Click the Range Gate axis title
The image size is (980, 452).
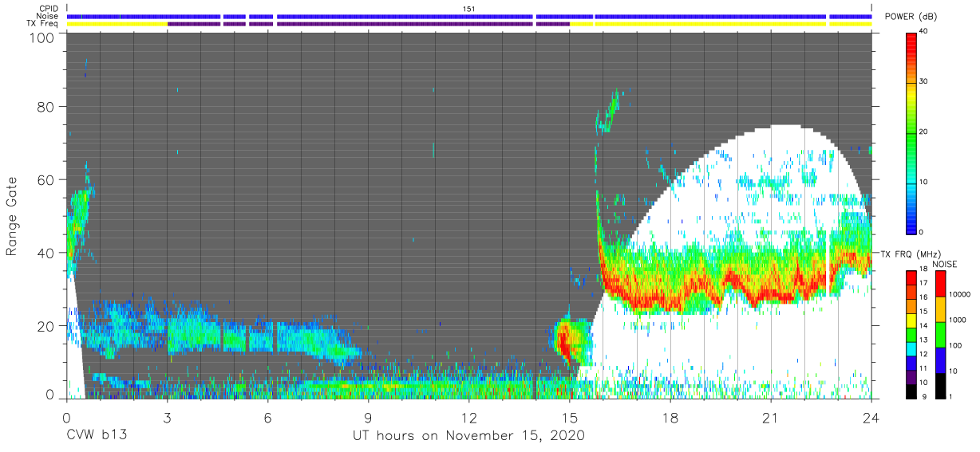(13, 214)
